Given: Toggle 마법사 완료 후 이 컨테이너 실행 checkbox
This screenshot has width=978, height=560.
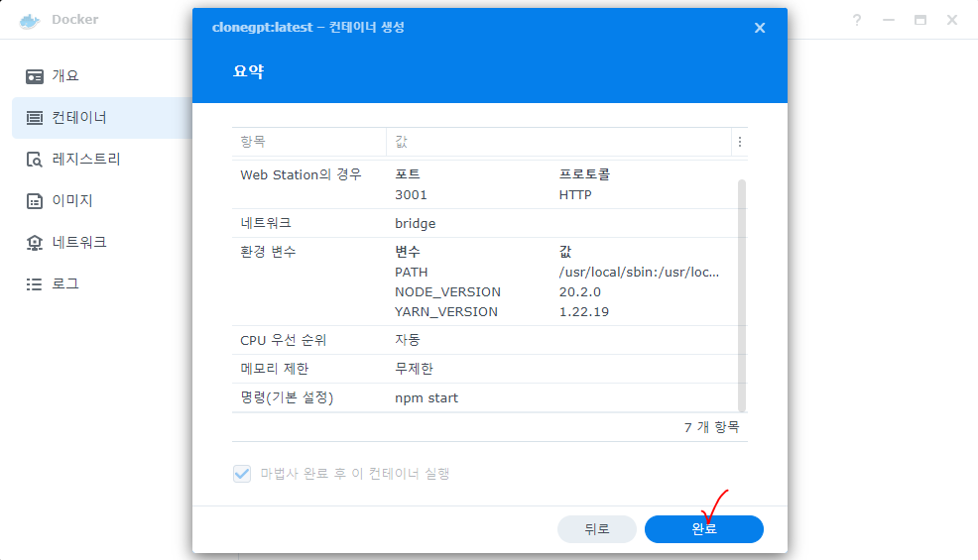Looking at the screenshot, I should coord(242,474).
